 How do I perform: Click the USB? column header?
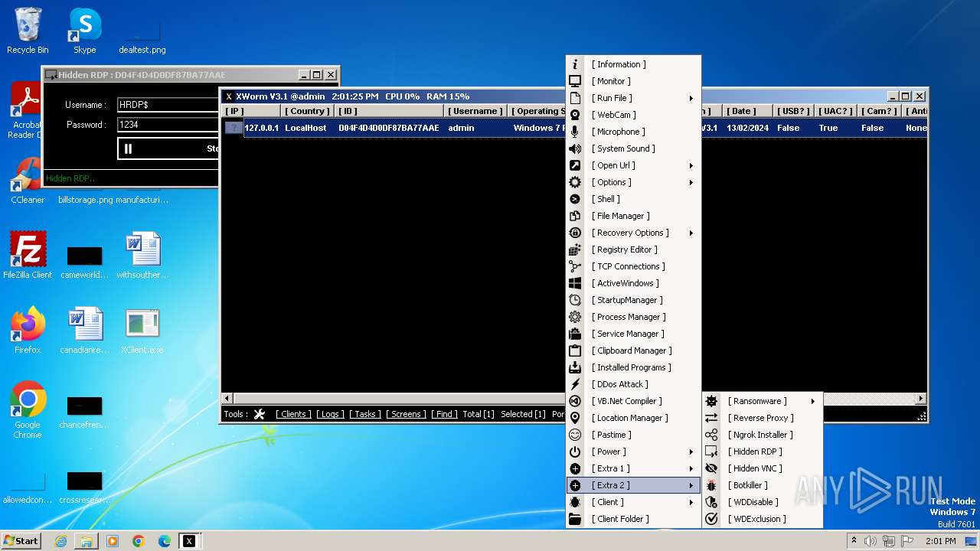(x=794, y=111)
